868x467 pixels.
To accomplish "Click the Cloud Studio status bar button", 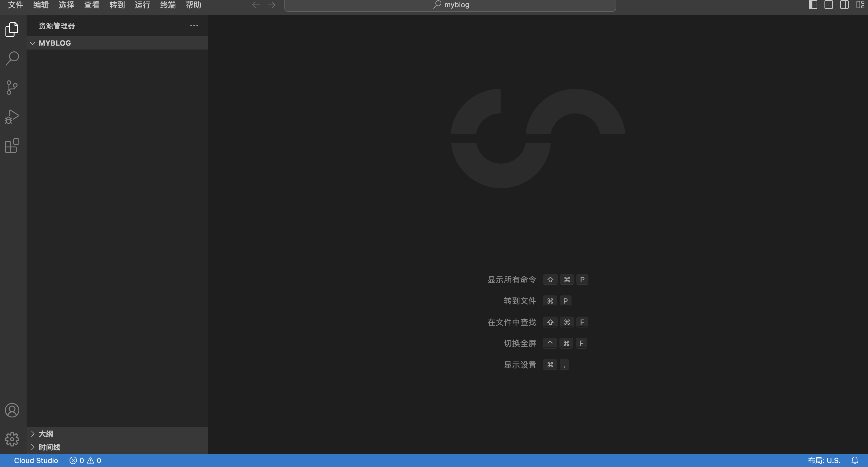I will coord(36,460).
